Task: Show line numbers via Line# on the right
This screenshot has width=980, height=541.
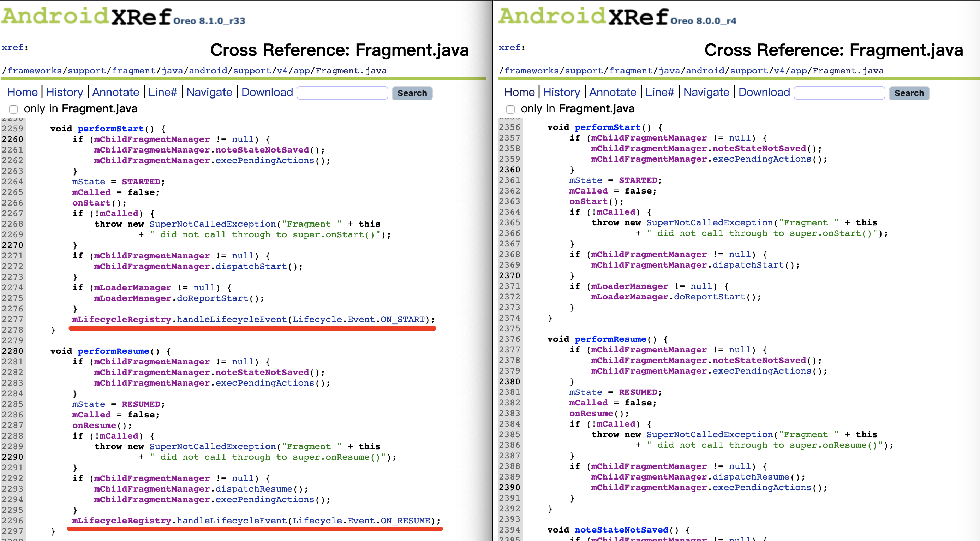Action: click(x=660, y=92)
